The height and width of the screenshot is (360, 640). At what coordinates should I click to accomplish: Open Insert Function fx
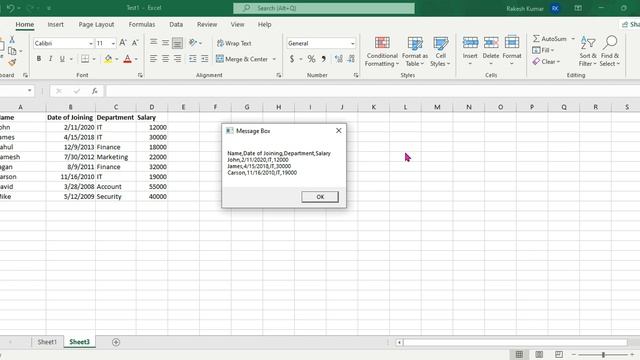coord(94,91)
